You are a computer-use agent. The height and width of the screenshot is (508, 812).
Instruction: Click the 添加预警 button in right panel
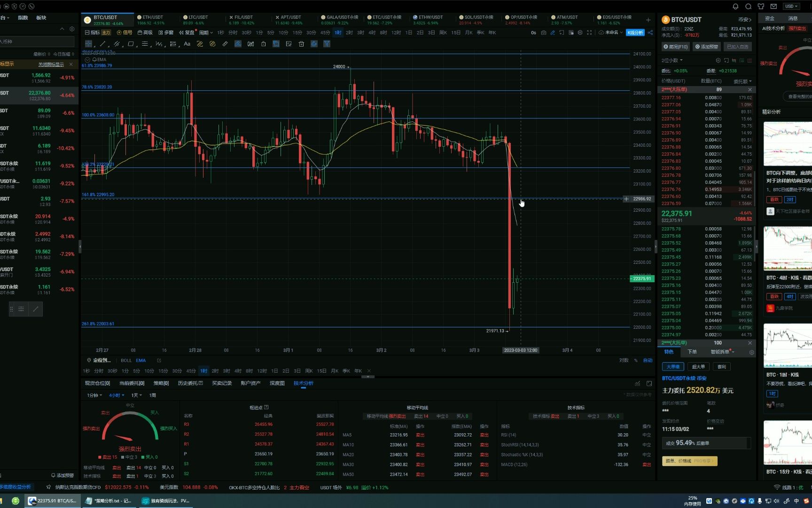point(707,47)
